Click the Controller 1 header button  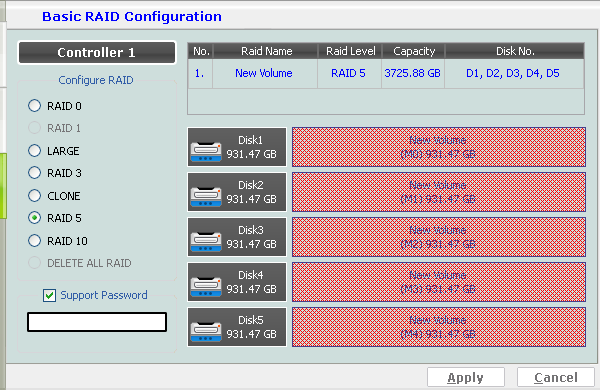pos(97,52)
